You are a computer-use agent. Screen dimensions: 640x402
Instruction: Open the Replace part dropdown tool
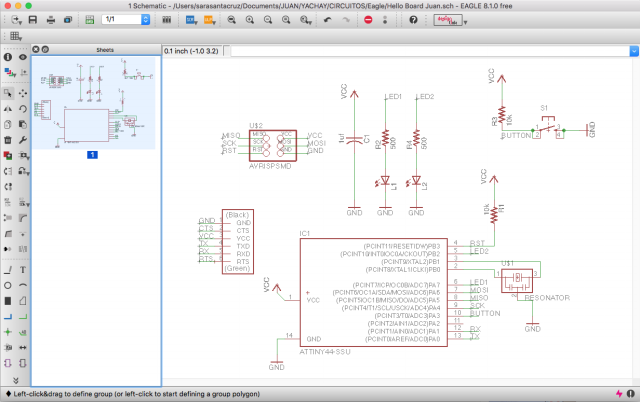click(x=24, y=155)
